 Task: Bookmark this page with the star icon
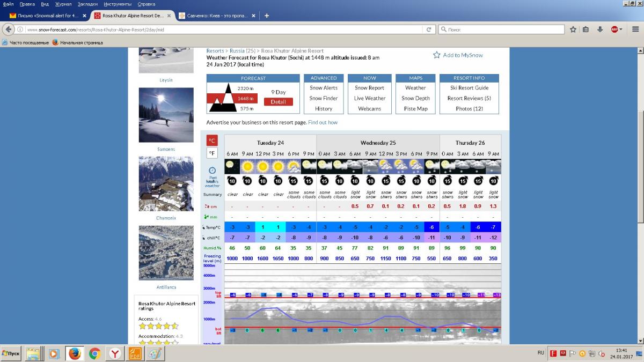coord(573,29)
